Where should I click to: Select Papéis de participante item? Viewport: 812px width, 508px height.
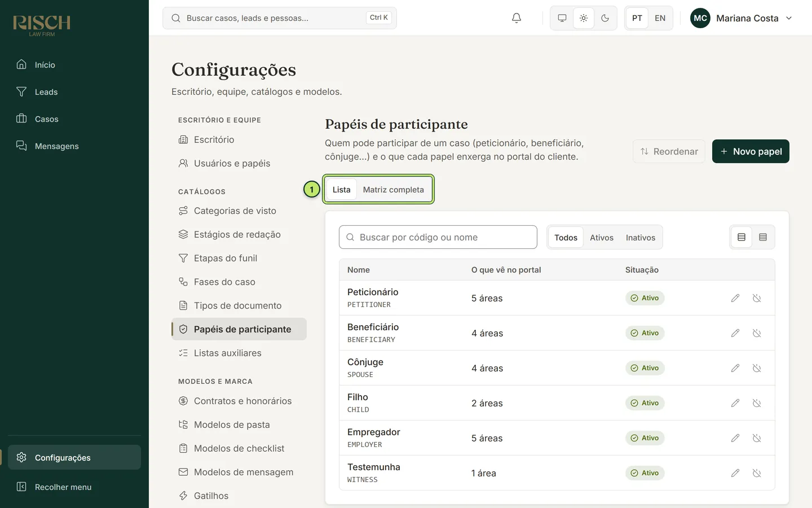[x=239, y=329]
